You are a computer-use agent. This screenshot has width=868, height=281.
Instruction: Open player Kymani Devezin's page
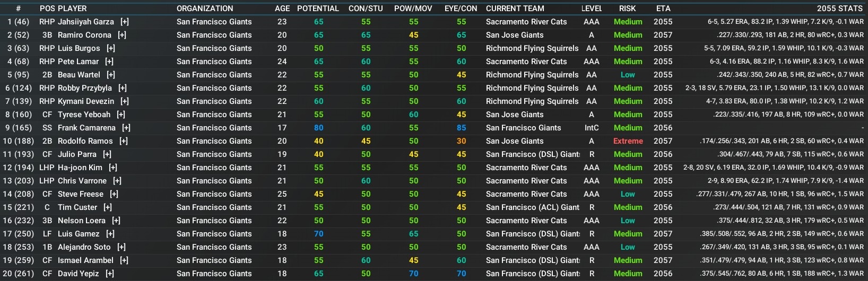[86, 101]
